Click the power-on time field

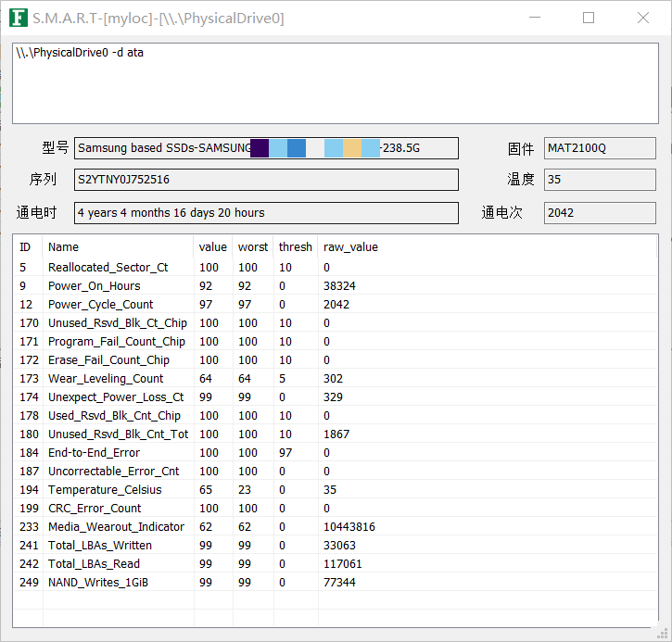tap(266, 213)
